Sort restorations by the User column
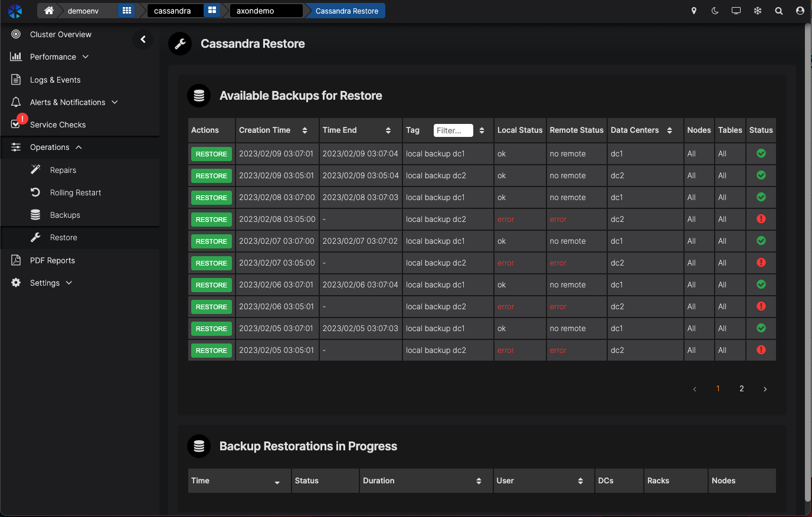Image resolution: width=812 pixels, height=517 pixels. click(581, 481)
